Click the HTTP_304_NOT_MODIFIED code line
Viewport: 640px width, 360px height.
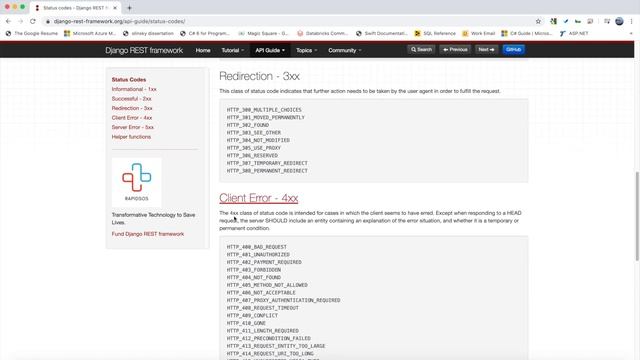coord(258,140)
